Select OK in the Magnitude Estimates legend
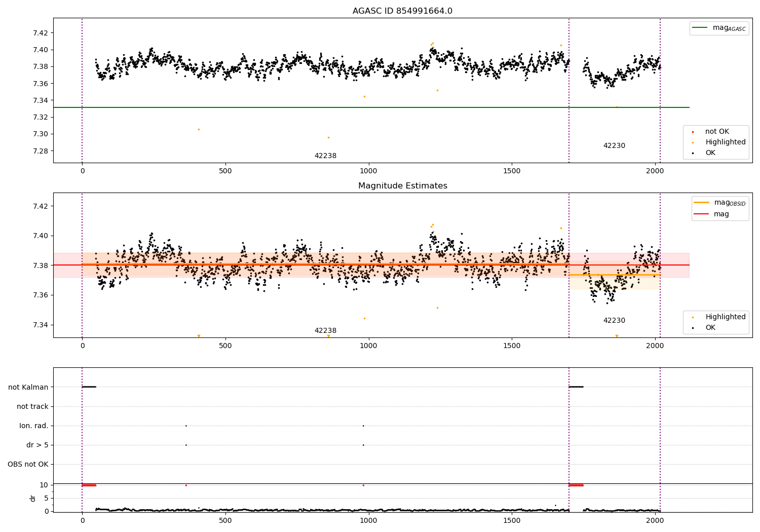 (x=710, y=328)
